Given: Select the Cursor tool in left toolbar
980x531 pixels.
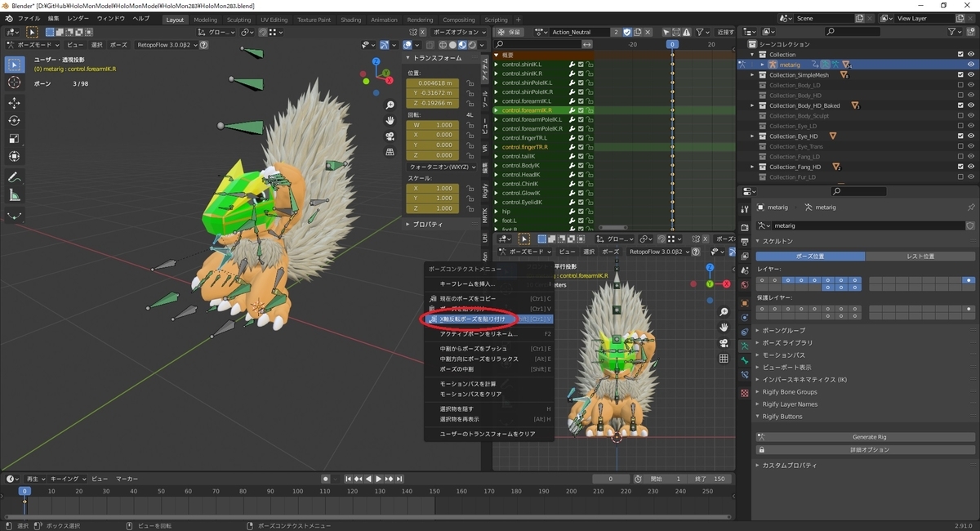Looking at the screenshot, I should pyautogui.click(x=15, y=83).
